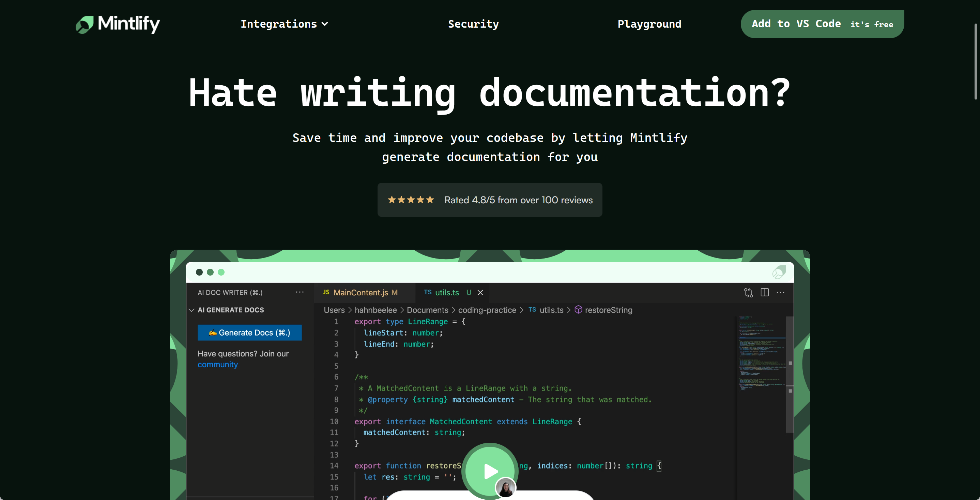
Task: Click "let res: string = '';" code line
Action: point(410,477)
